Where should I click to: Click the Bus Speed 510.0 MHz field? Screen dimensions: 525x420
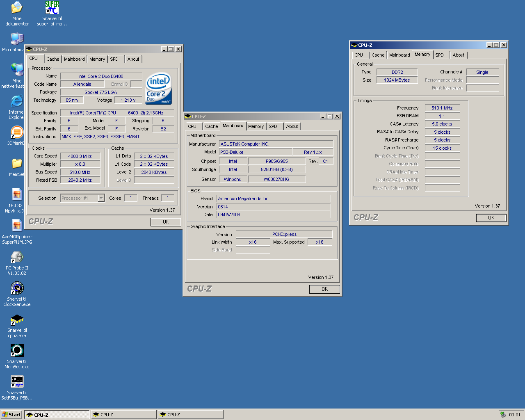click(80, 172)
